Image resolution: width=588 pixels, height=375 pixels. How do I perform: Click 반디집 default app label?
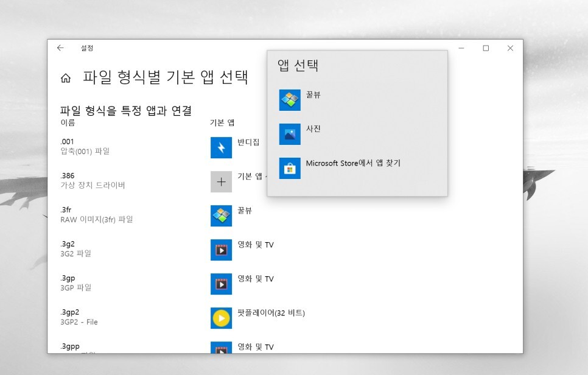tap(248, 142)
